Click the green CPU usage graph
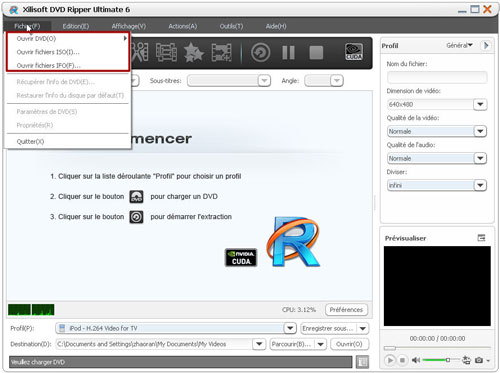Screen dimensions: 500x373 pyautogui.click(x=31, y=310)
